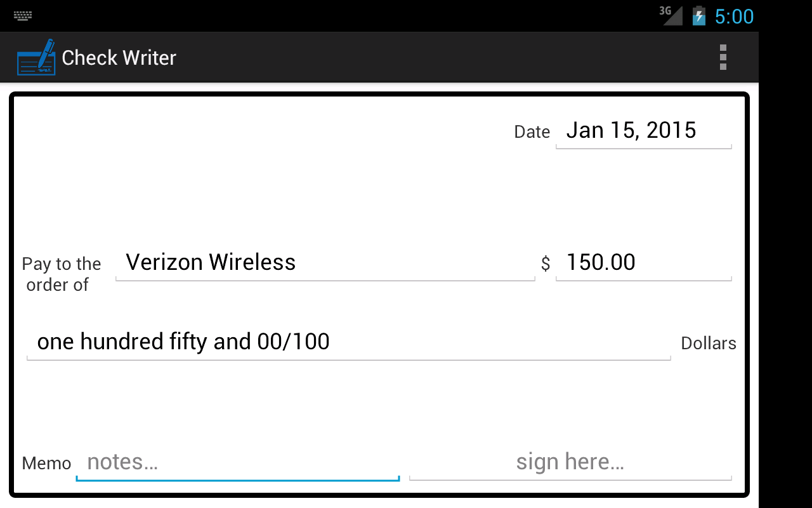812x508 pixels.
Task: Tap the sign here signature field
Action: (570, 462)
